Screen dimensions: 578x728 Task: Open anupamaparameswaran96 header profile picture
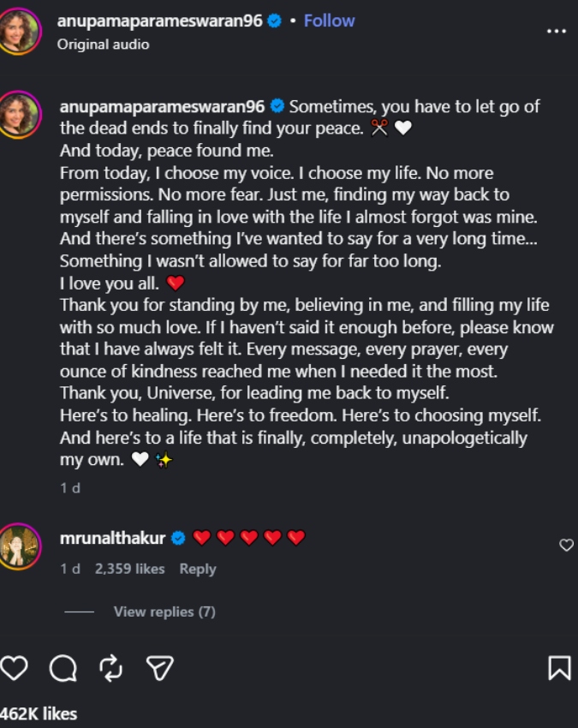coord(19,31)
